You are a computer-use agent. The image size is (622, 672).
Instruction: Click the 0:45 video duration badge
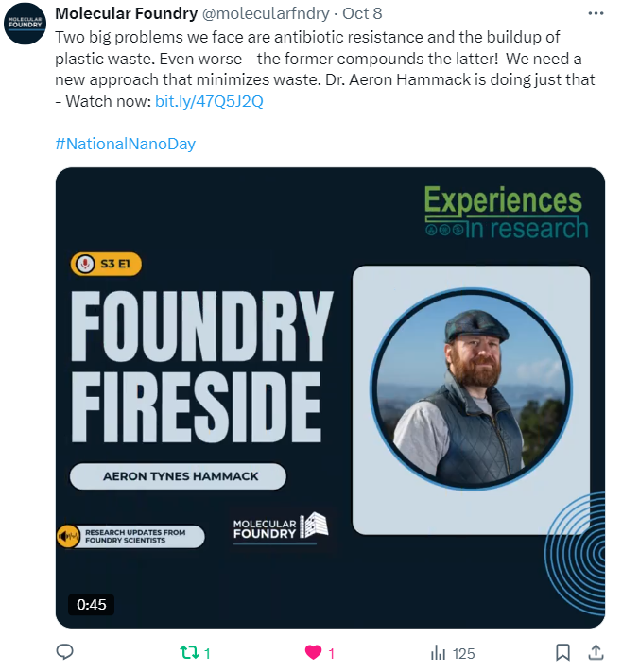click(x=92, y=604)
